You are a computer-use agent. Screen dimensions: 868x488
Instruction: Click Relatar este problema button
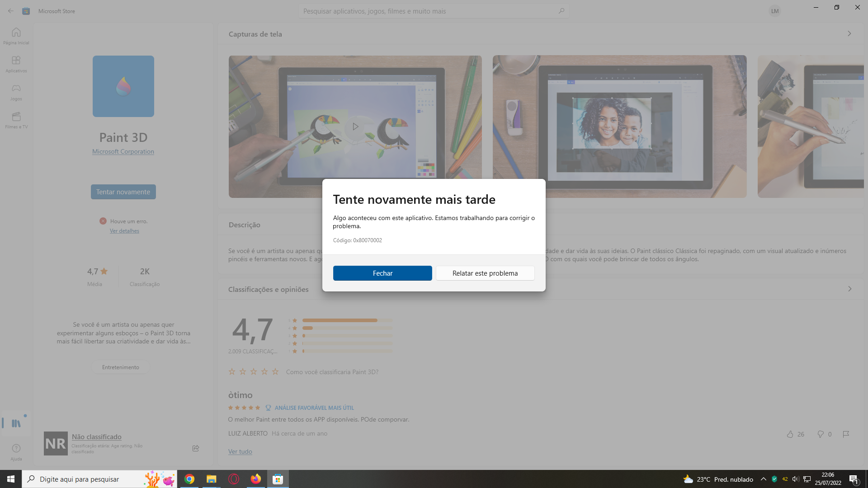pos(485,273)
